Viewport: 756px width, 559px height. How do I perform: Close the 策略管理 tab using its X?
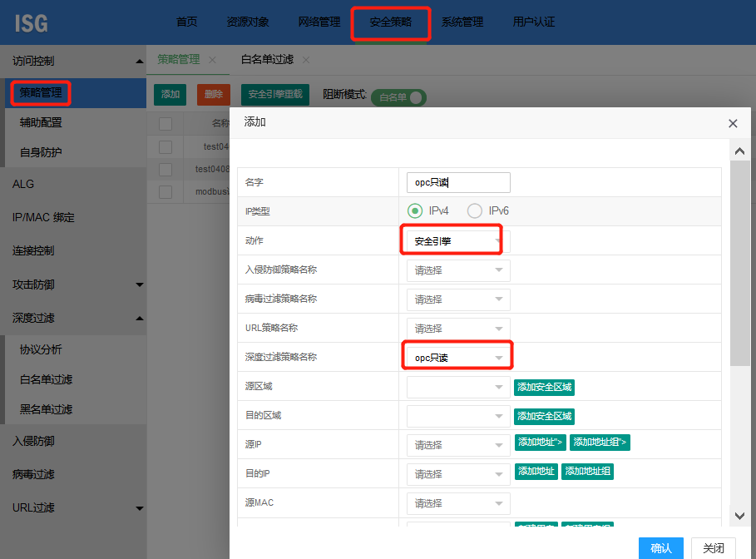212,60
